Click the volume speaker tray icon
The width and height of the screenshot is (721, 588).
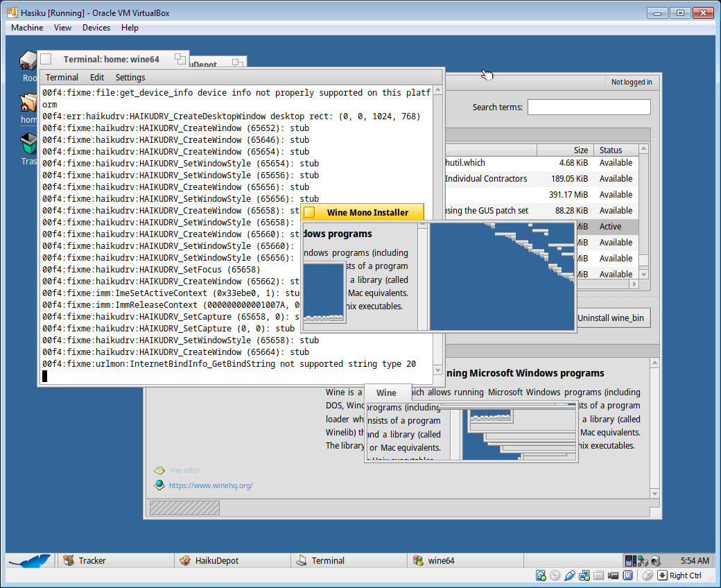[655, 560]
